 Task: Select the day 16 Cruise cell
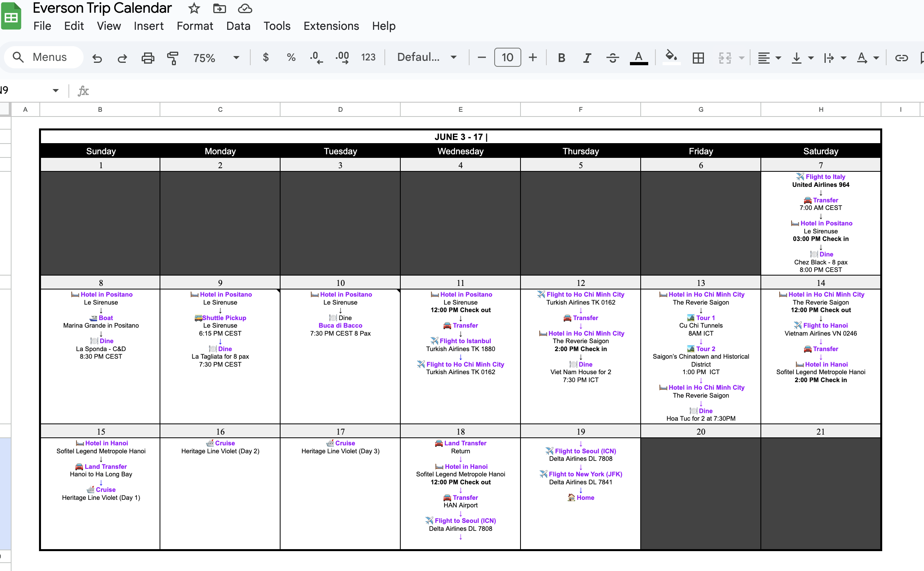pyautogui.click(x=220, y=493)
